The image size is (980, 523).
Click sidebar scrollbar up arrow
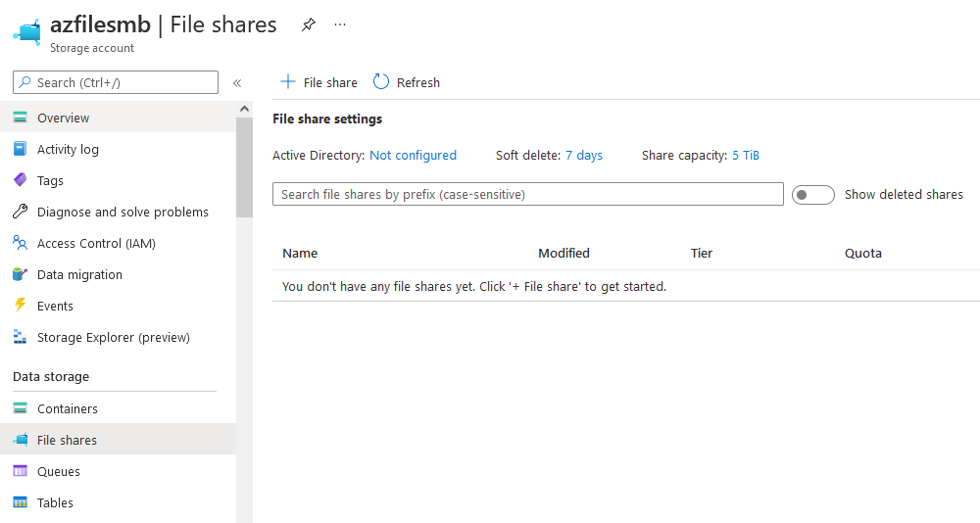tap(244, 109)
